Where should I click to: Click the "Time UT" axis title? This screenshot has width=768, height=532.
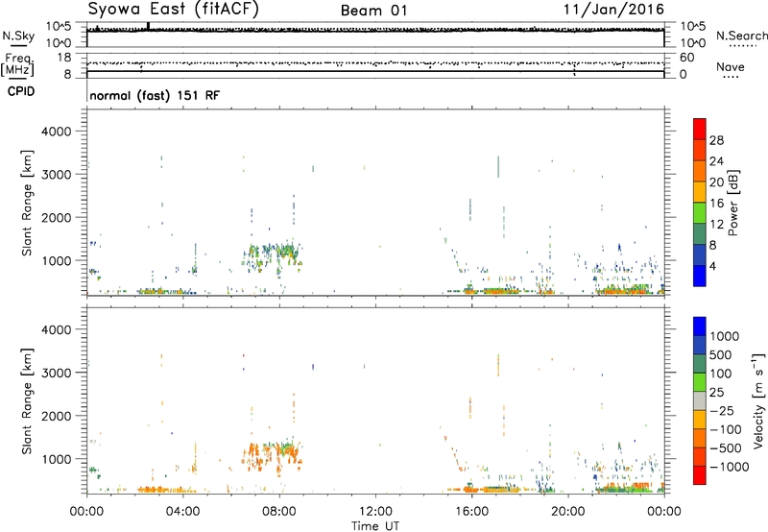pos(375,526)
